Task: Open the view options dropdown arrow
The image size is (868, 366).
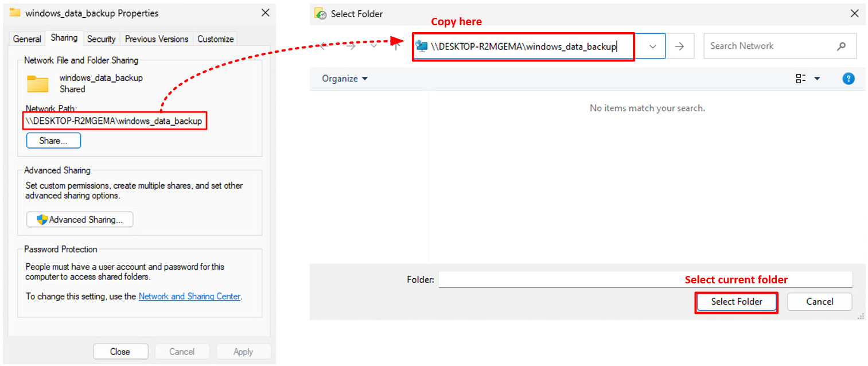Action: pos(816,79)
